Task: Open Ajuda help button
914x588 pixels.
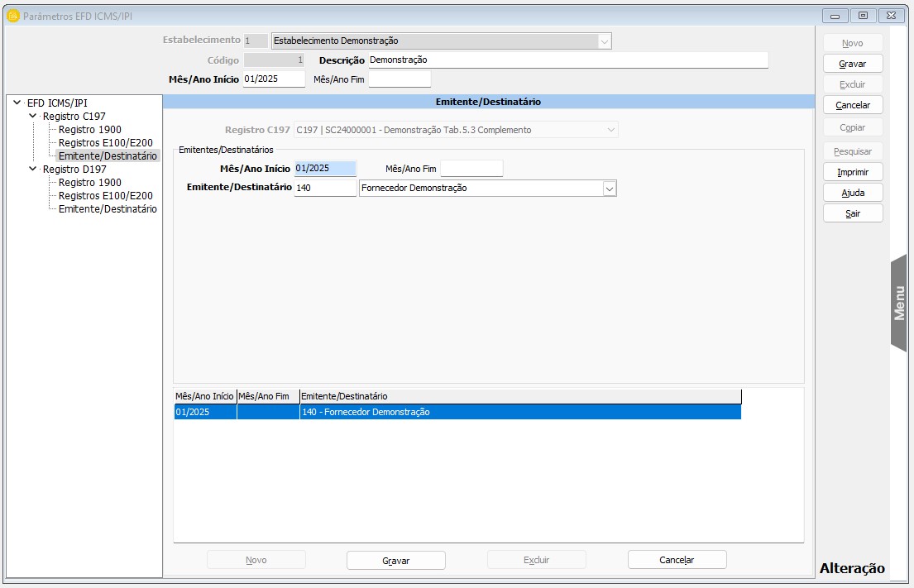Action: [853, 193]
